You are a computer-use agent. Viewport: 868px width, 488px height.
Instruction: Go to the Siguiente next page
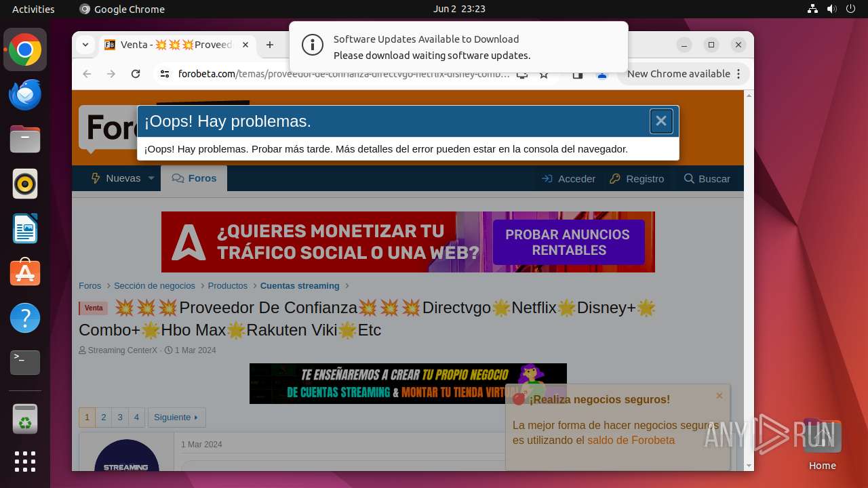(176, 418)
